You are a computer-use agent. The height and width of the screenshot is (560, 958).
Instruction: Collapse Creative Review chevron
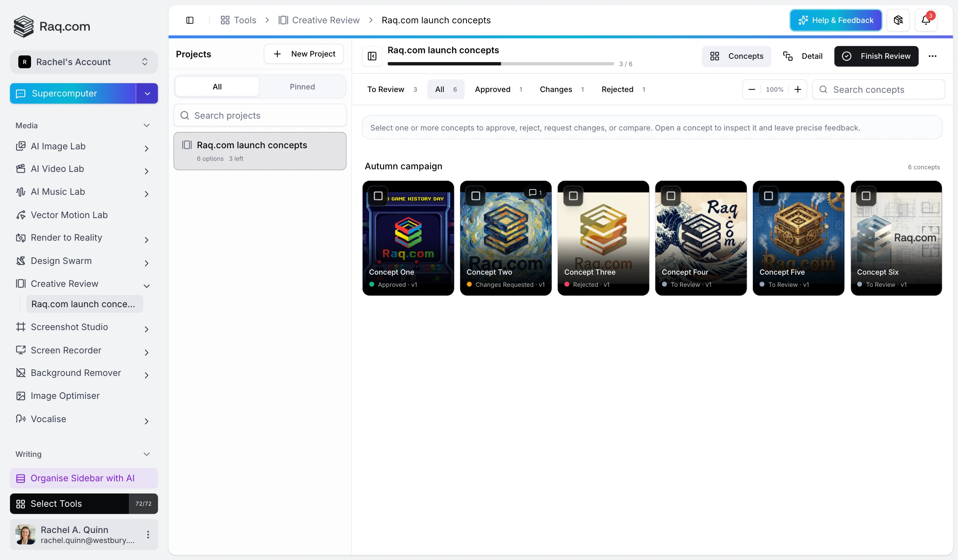pos(146,286)
